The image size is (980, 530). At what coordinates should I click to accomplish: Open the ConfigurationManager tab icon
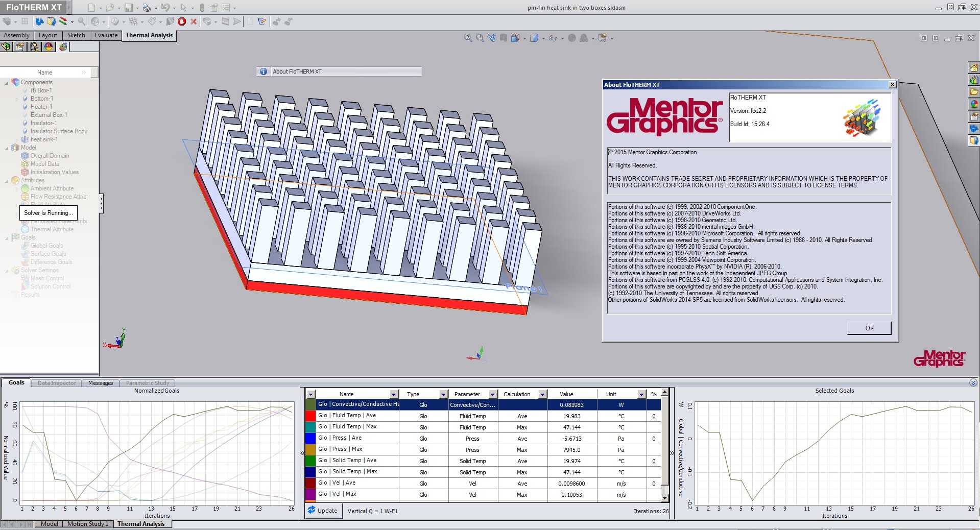click(x=34, y=47)
